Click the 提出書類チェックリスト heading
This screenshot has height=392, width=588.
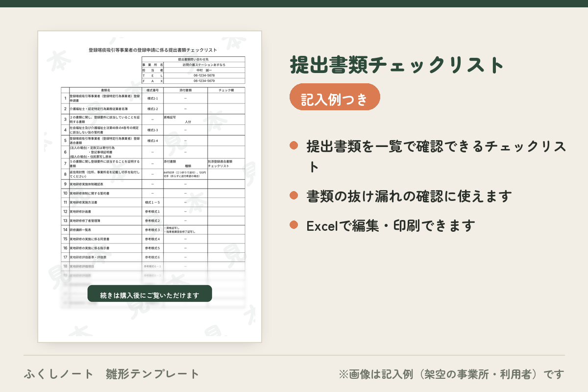(397, 65)
